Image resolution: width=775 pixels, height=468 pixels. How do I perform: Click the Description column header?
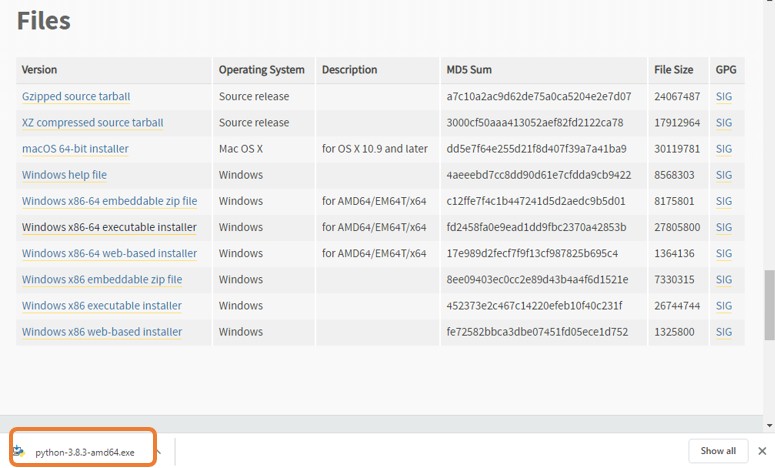coord(349,70)
